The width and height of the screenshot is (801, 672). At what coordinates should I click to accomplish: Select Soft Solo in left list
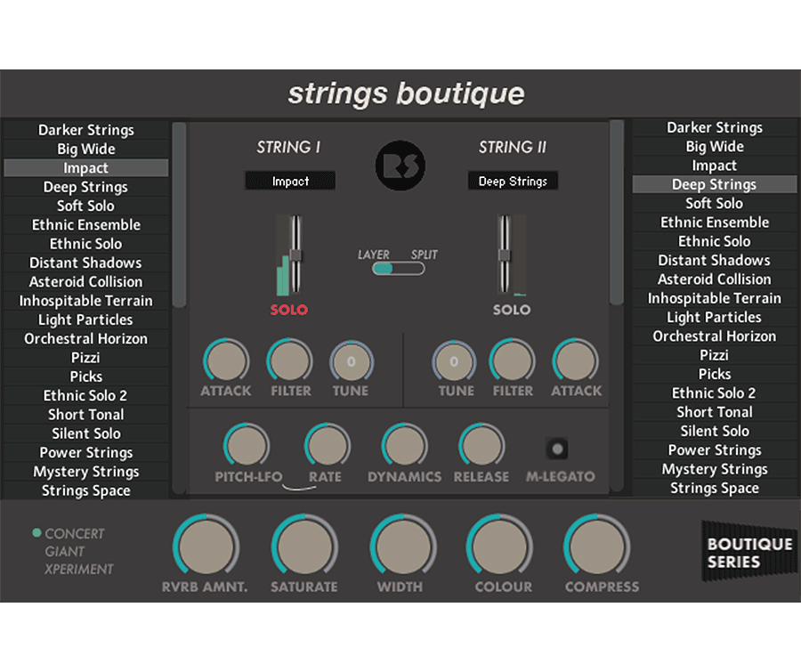pyautogui.click(x=85, y=206)
